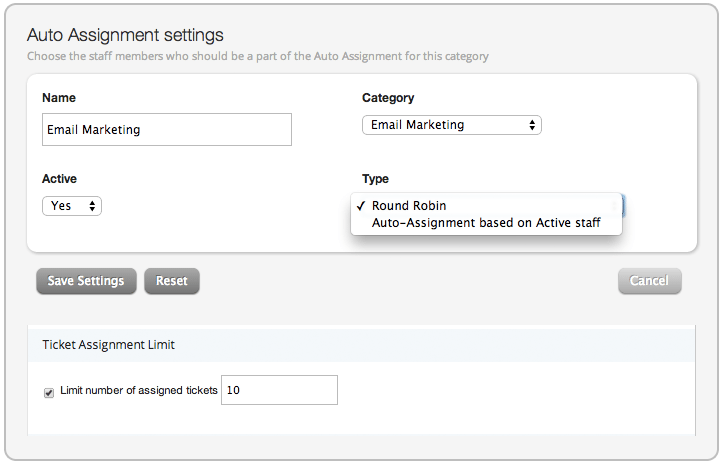The width and height of the screenshot is (724, 466).
Task: Click the Save Settings button
Action: coord(86,281)
